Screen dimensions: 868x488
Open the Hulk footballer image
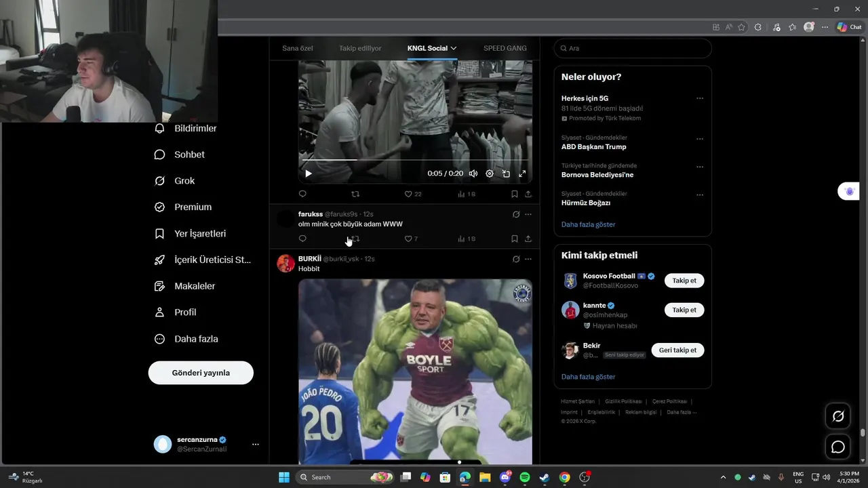[x=415, y=371]
